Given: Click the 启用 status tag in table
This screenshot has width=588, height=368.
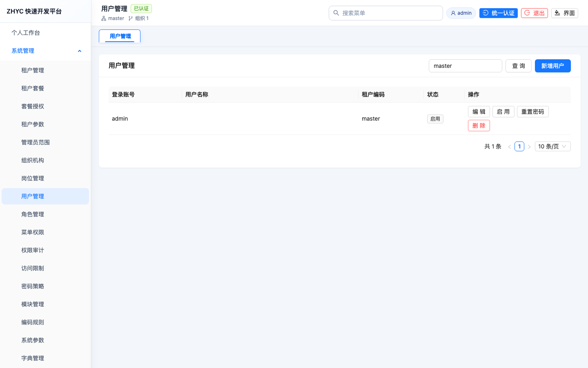Looking at the screenshot, I should 435,119.
